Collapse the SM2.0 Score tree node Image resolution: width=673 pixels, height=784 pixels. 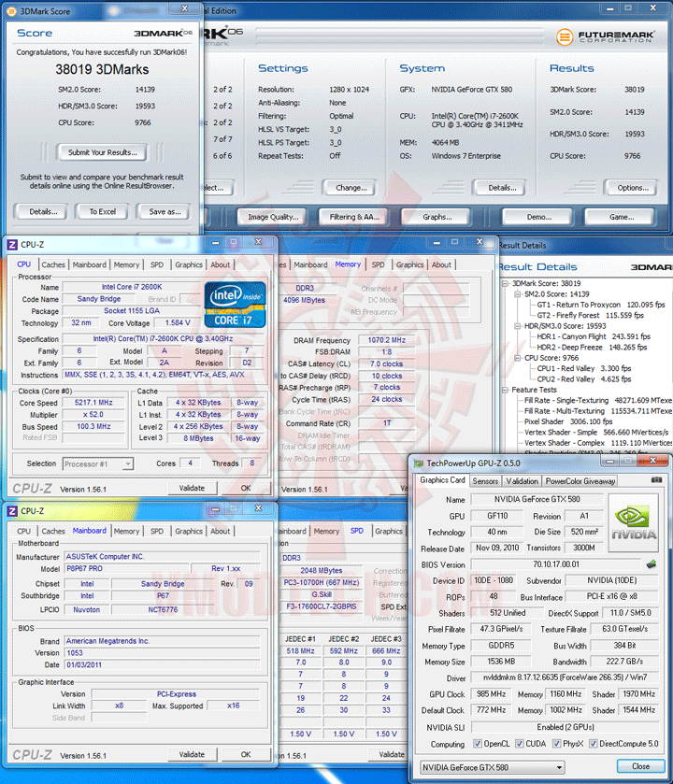pyautogui.click(x=518, y=294)
